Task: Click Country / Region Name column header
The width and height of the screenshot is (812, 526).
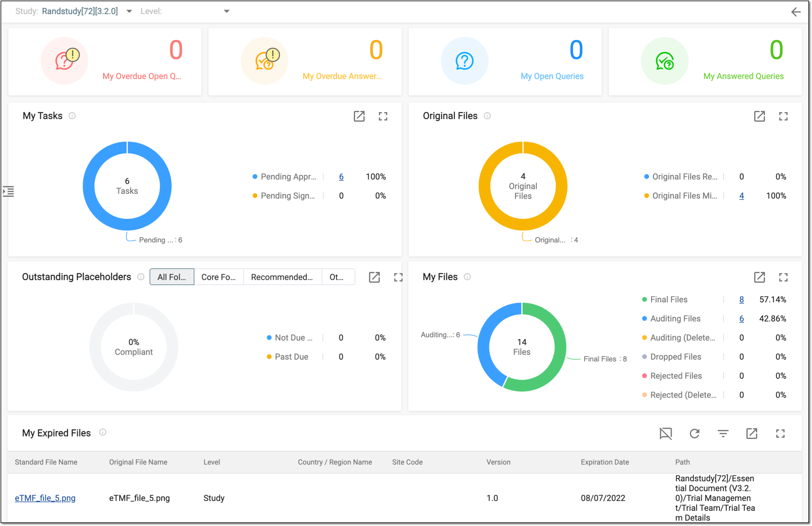Action: pyautogui.click(x=335, y=462)
